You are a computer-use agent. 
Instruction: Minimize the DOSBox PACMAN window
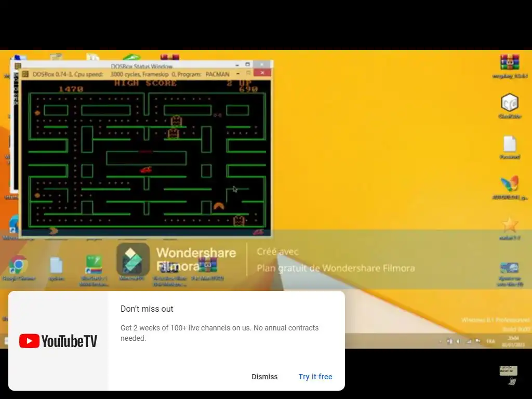pyautogui.click(x=238, y=73)
